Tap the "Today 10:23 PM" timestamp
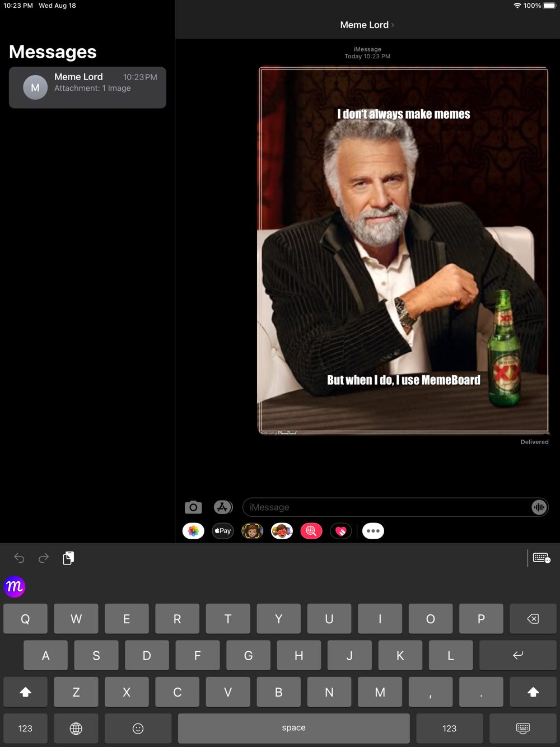Image resolution: width=560 pixels, height=747 pixels. point(367,57)
